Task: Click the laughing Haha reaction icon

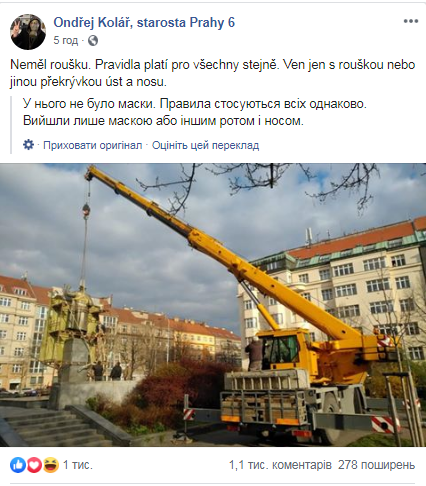Action: [x=51, y=465]
